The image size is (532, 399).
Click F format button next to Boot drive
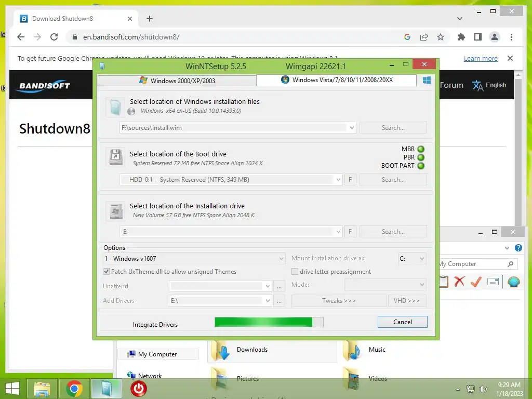(x=350, y=180)
